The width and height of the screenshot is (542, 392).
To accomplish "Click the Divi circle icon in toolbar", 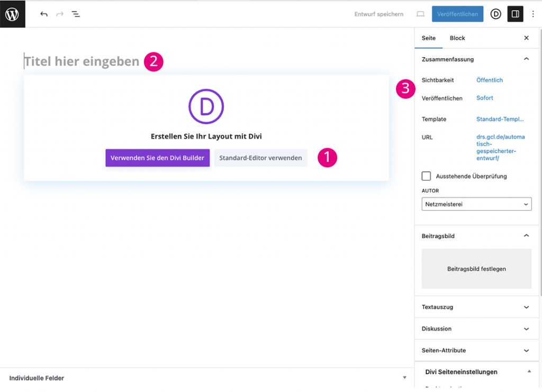I will [x=495, y=14].
